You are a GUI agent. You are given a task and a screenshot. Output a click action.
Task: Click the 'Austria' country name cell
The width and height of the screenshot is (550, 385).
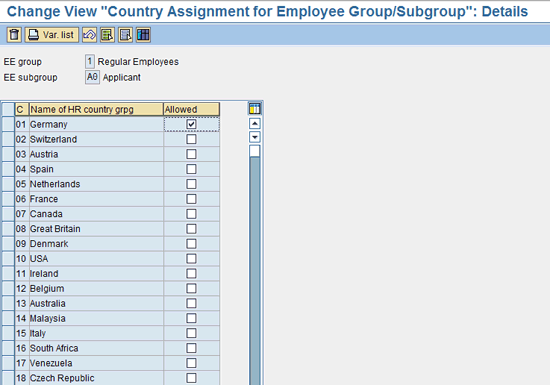[x=96, y=154]
